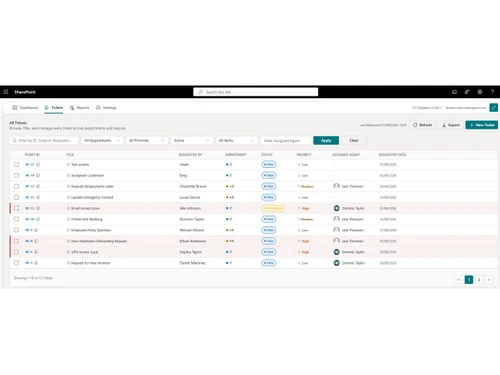Create a ticket with New Ticket button
Image resolution: width=500 pixels, height=375 pixels.
pos(482,125)
